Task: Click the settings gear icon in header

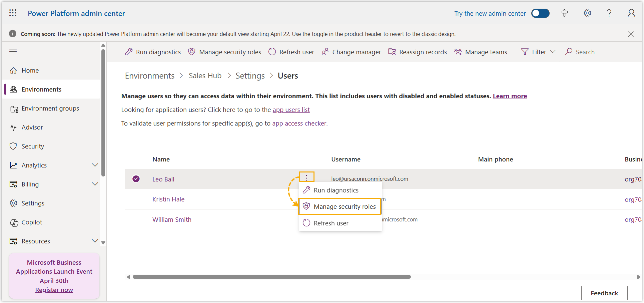Action: 587,13
